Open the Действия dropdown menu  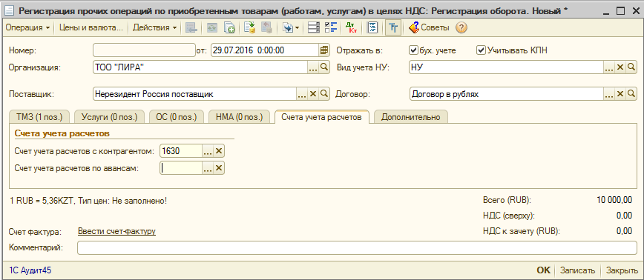point(155,28)
